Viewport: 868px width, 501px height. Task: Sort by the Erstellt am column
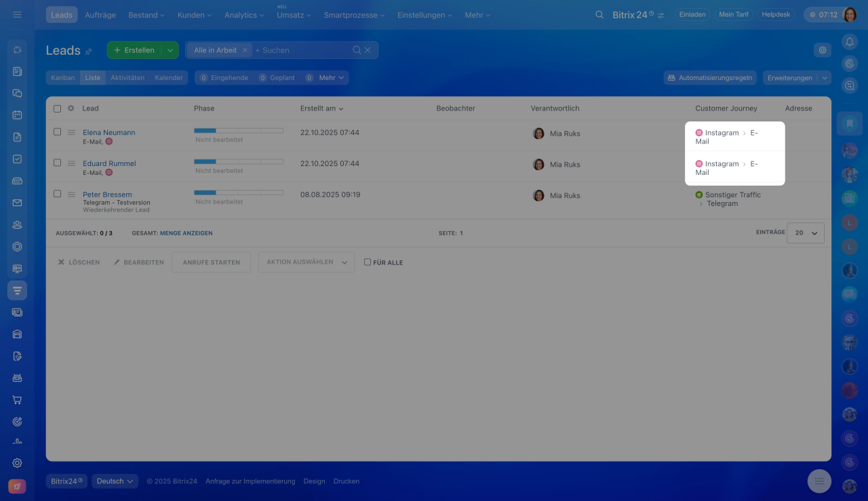click(321, 108)
